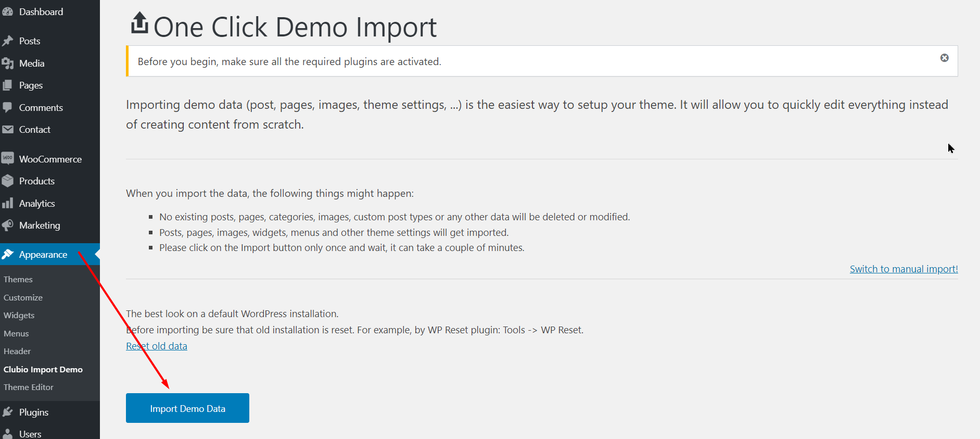Image resolution: width=980 pixels, height=439 pixels.
Task: Open the Products menu item
Action: coord(37,181)
